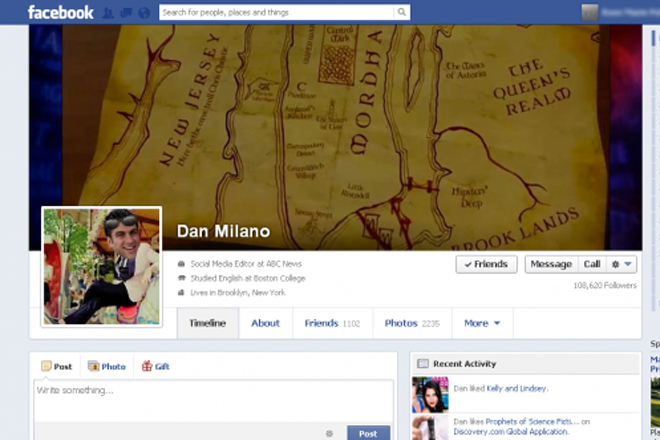This screenshot has height=440, width=660.
Task: Open the Prophets of Science Ficti... link
Action: [532, 421]
